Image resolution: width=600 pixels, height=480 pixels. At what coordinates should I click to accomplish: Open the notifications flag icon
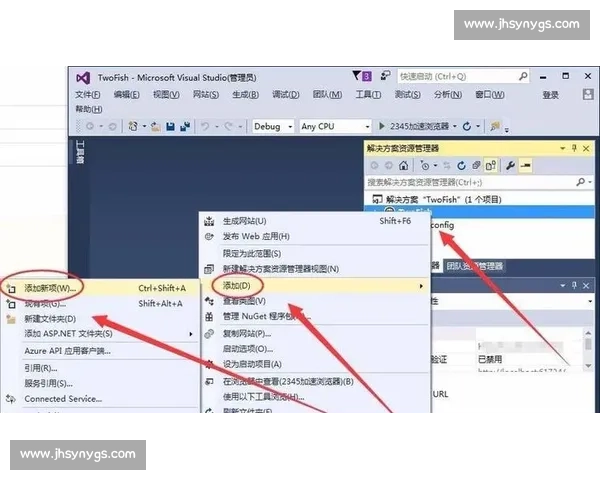pos(357,75)
